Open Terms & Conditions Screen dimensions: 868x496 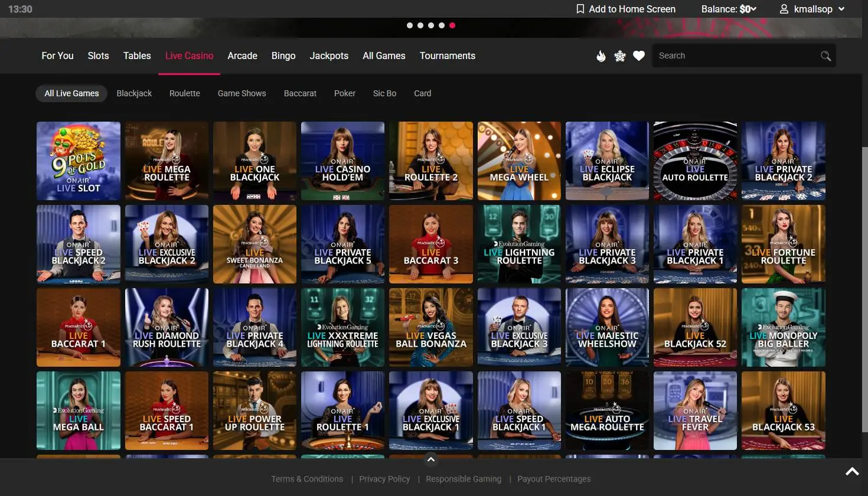[307, 479]
